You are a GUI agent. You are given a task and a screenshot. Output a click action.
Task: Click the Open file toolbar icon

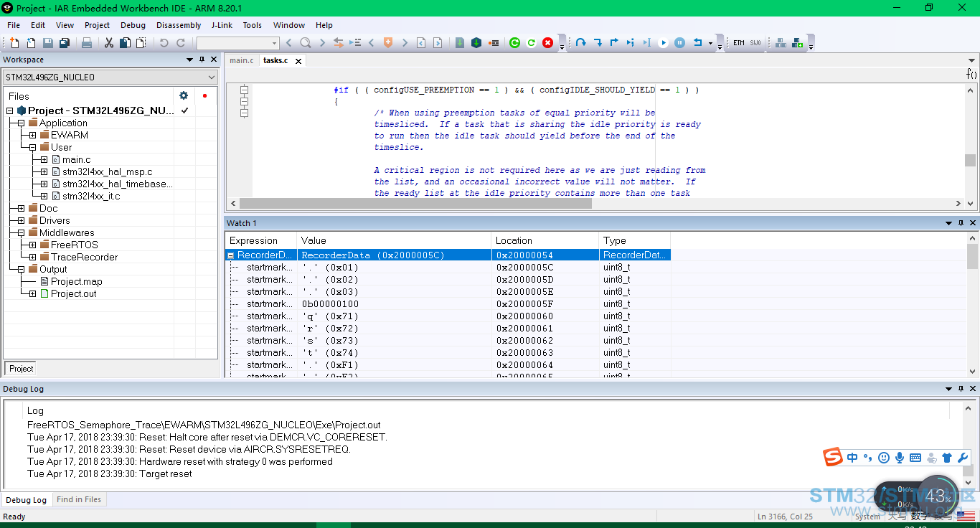pos(31,43)
